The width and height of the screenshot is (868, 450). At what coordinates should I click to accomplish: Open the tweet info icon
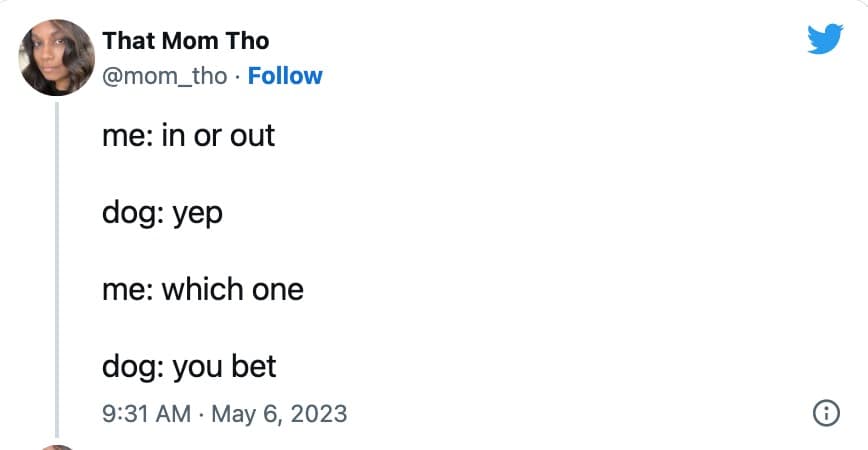826,412
